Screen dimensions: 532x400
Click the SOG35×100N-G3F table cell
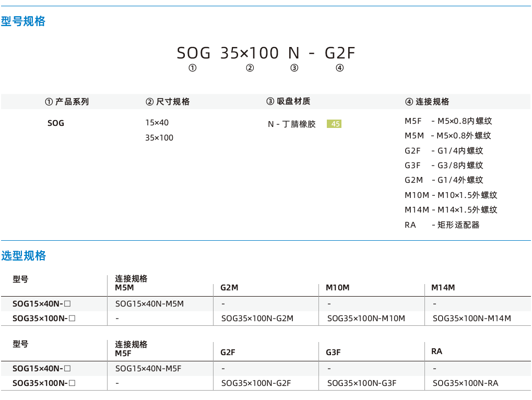[362, 383]
